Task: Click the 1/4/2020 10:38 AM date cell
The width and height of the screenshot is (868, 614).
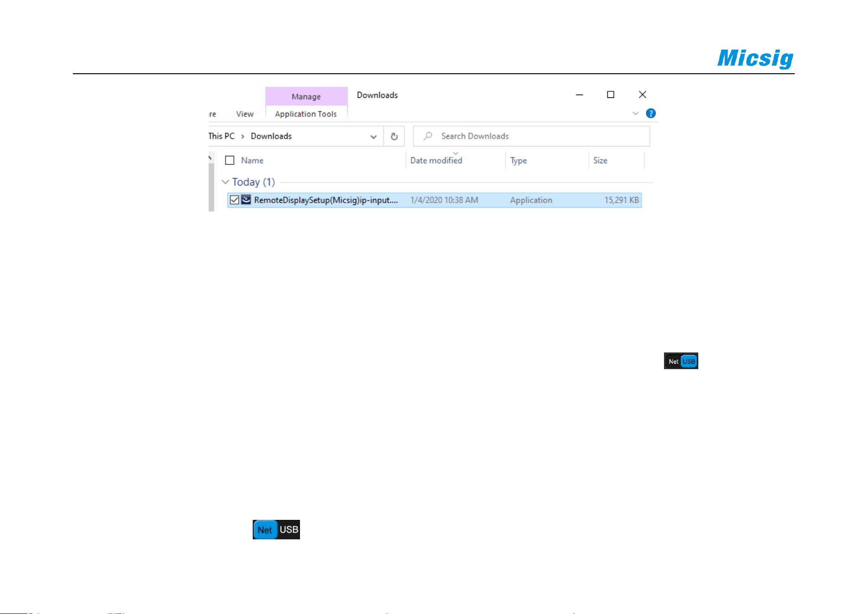Action: [444, 200]
